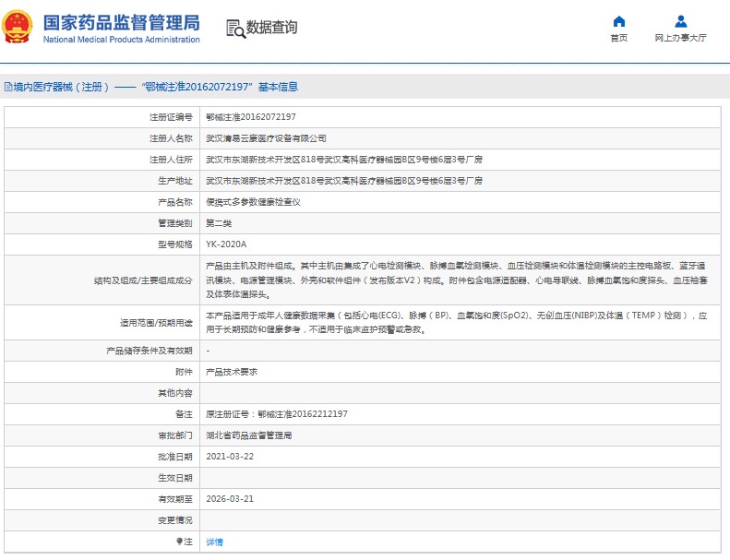
Task: Click 数据查询 heading text
Action: (271, 28)
